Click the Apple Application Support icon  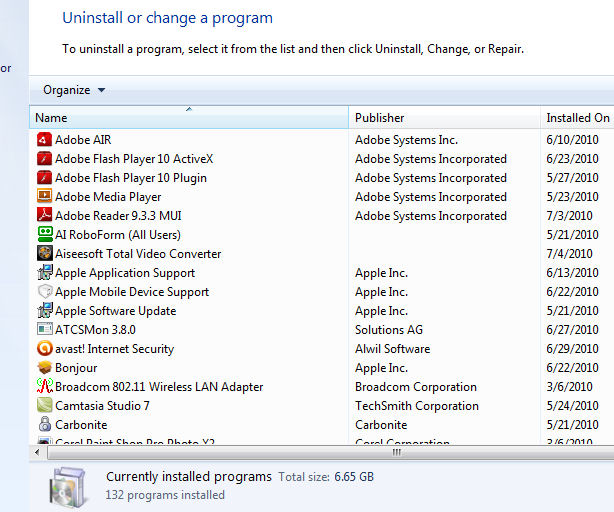tap(45, 272)
